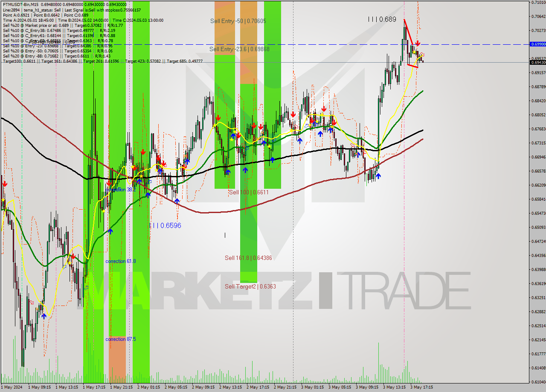This screenshot has width=546, height=392.
Task: Click the 0.62145 value on the price axis
Action: point(538,340)
